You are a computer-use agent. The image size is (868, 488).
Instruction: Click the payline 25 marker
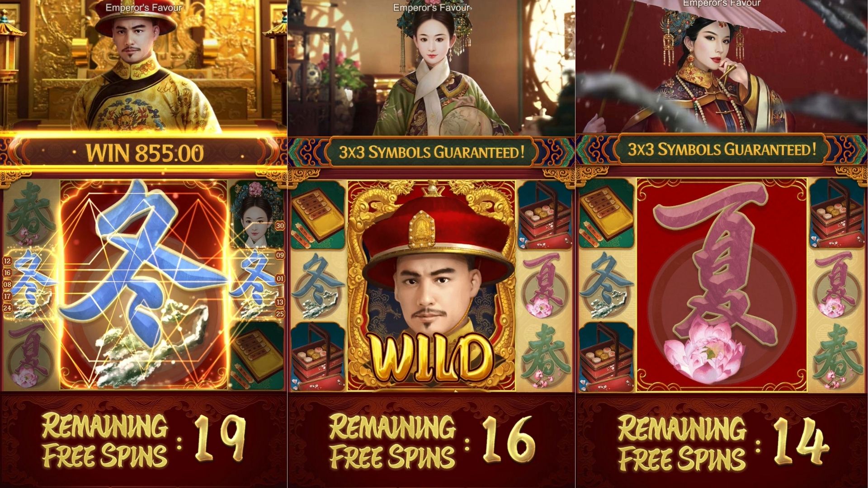[x=280, y=314]
